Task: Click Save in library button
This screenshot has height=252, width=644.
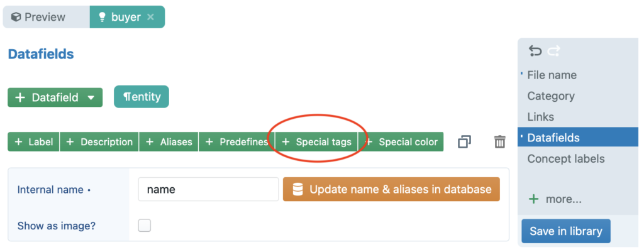Action: pos(565,231)
